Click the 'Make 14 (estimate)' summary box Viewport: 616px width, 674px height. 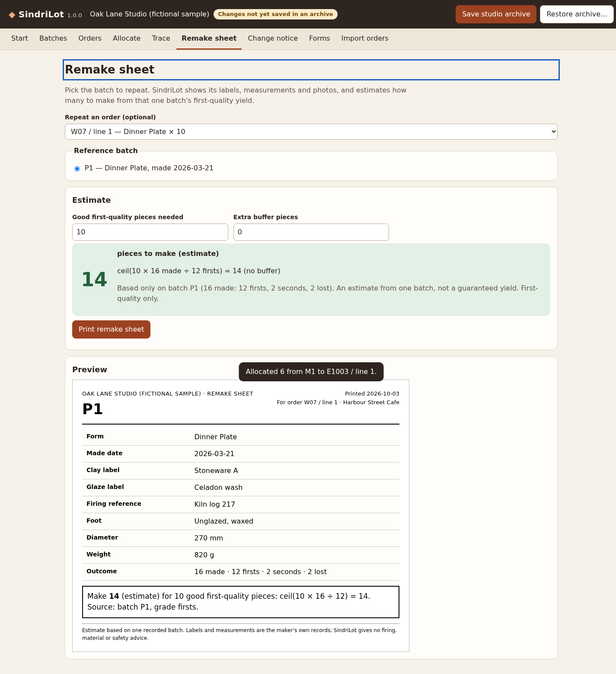coord(241,602)
